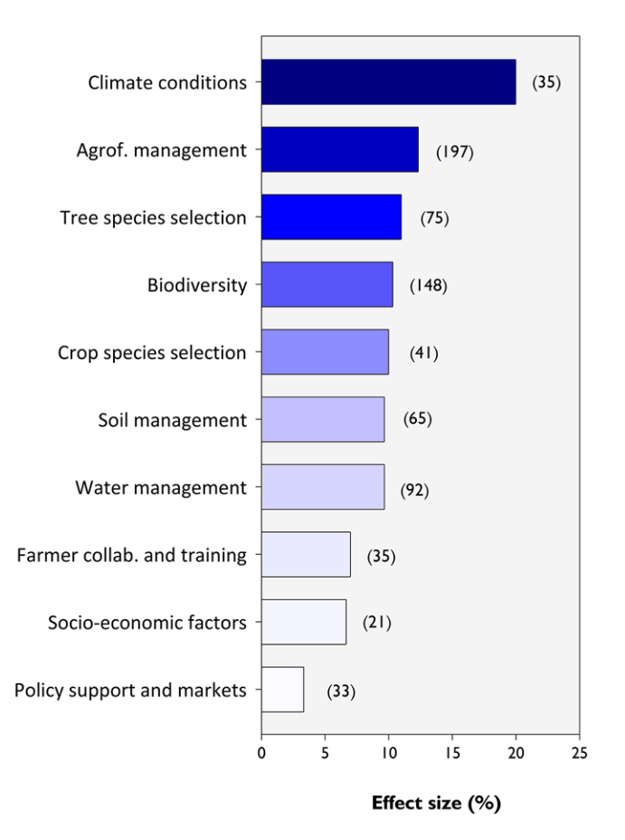
Task: Select the Agrof. management bar
Action: point(339,150)
